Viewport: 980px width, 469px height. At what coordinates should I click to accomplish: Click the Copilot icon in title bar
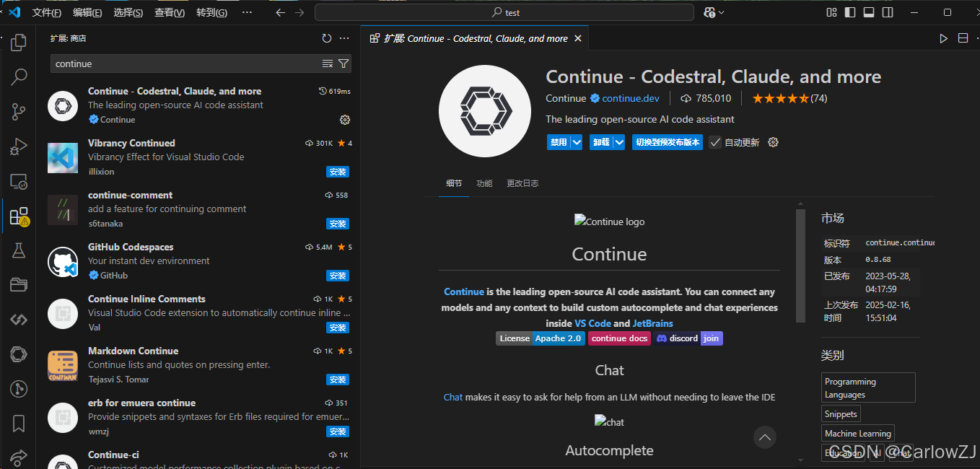point(709,12)
